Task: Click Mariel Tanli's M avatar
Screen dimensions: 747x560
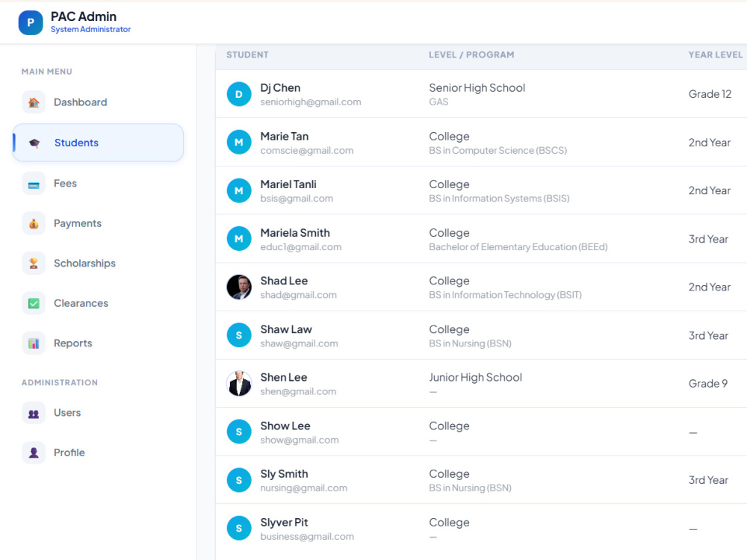Action: [x=239, y=190]
